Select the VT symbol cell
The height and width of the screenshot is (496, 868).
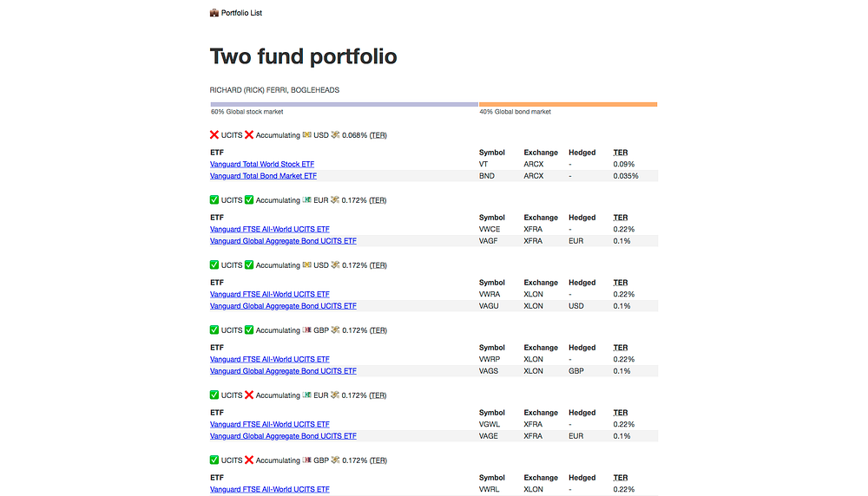tap(483, 164)
